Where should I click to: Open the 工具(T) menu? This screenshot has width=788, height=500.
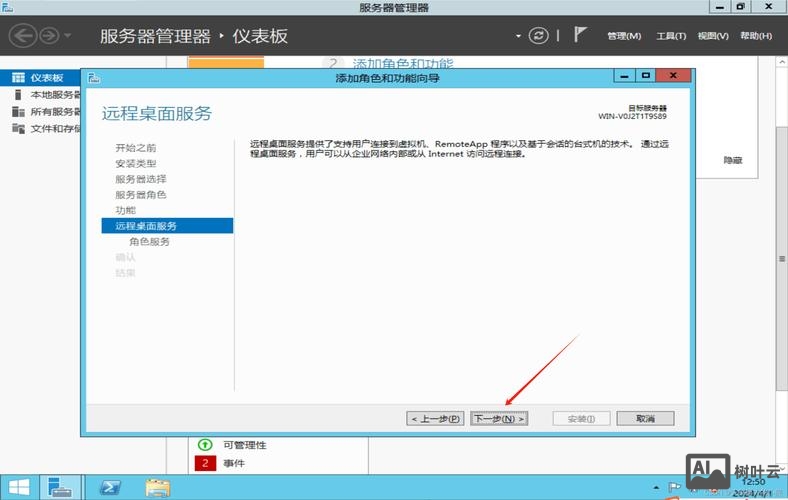[x=671, y=36]
